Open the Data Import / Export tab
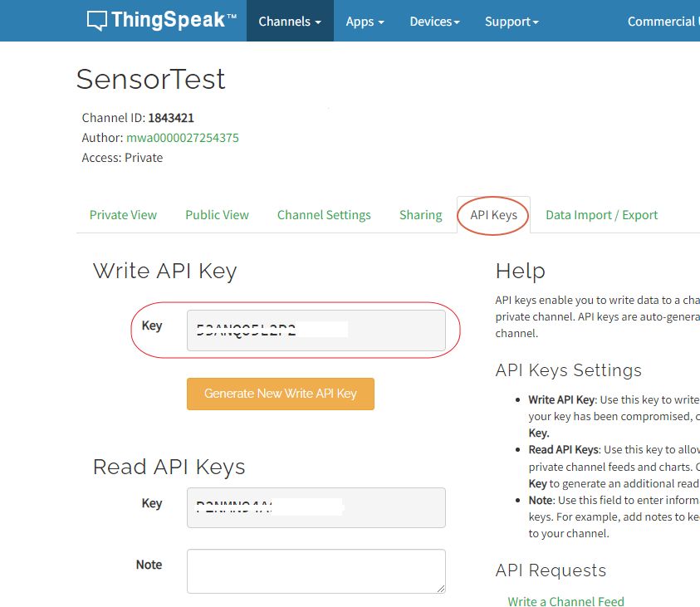The height and width of the screenshot is (607, 700). click(x=601, y=215)
